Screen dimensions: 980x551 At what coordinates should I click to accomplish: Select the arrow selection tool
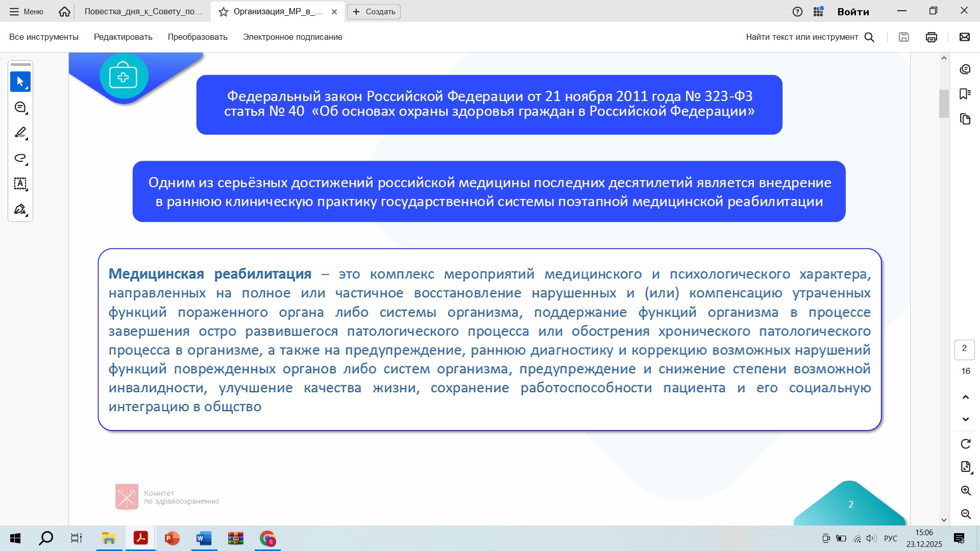point(20,82)
